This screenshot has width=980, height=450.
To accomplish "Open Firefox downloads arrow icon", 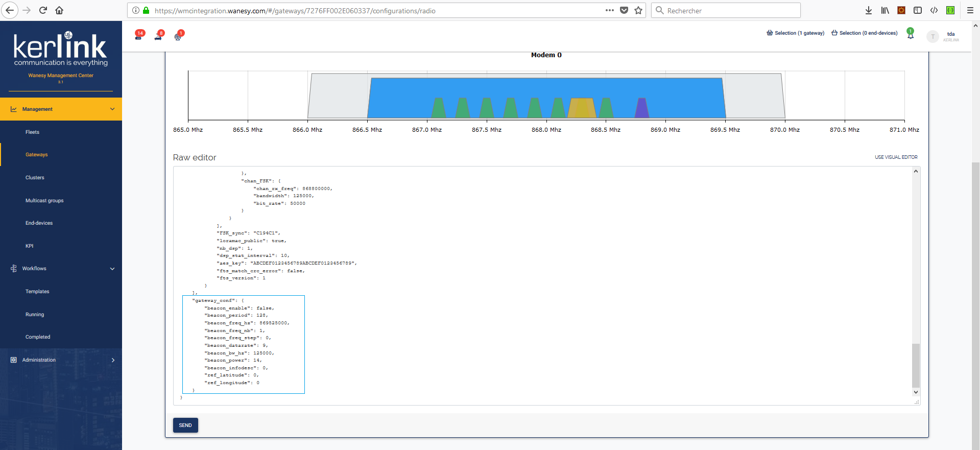I will [868, 10].
